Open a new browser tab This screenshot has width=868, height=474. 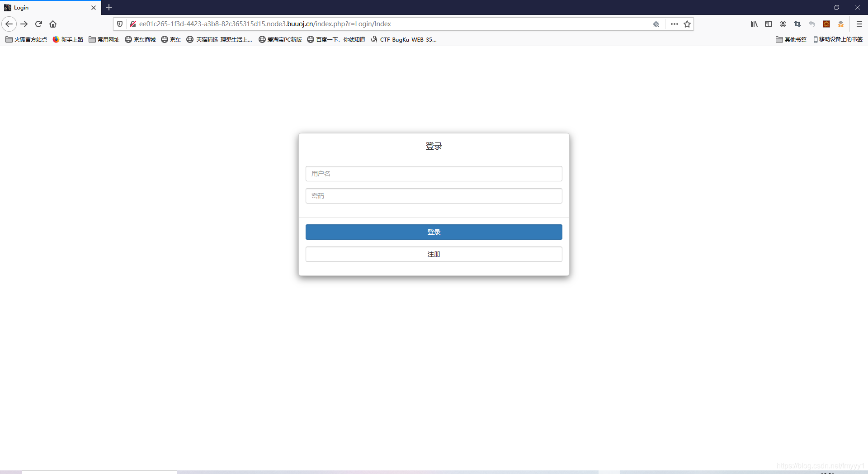click(x=109, y=7)
